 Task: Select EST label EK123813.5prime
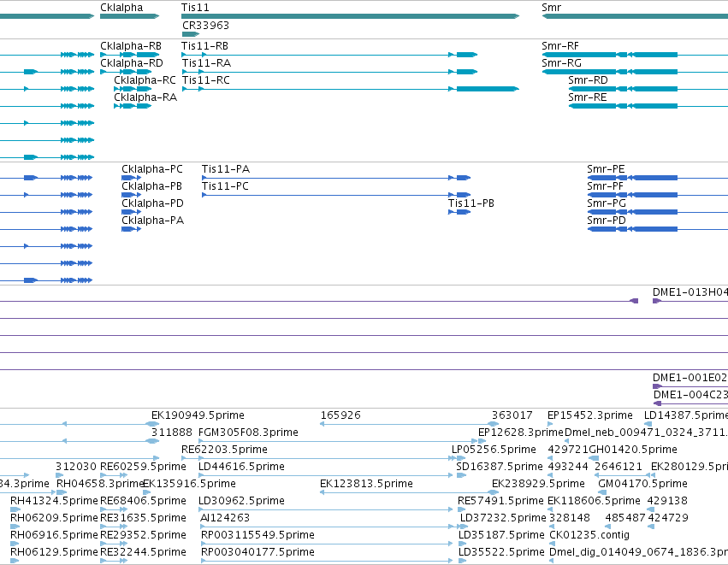(x=366, y=485)
